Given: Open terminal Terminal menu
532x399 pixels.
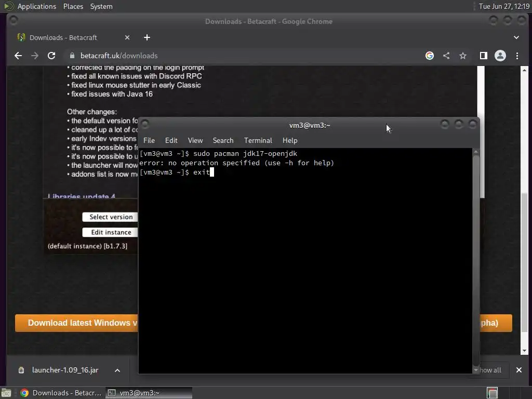Looking at the screenshot, I should click(258, 140).
